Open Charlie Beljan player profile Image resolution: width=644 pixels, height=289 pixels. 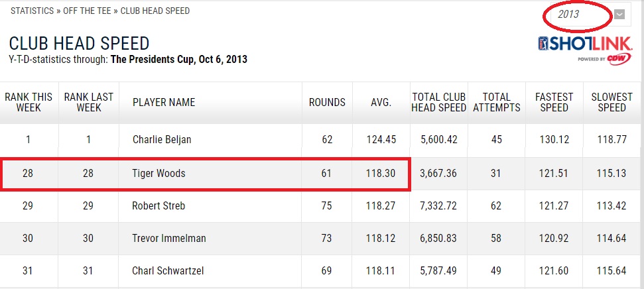162,140
